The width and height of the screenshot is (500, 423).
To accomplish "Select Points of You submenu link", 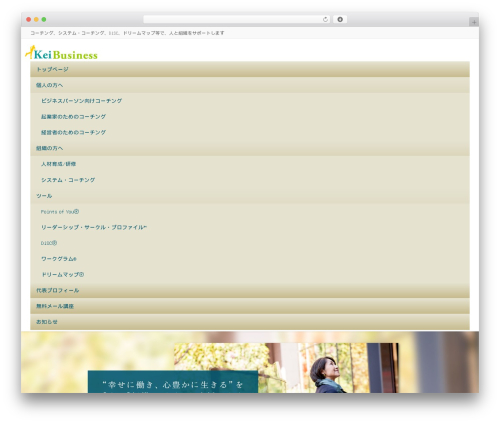I will pos(60,212).
